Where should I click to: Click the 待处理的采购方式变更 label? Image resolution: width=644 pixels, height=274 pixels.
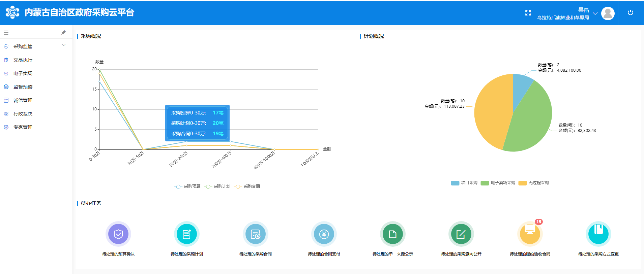click(598, 254)
